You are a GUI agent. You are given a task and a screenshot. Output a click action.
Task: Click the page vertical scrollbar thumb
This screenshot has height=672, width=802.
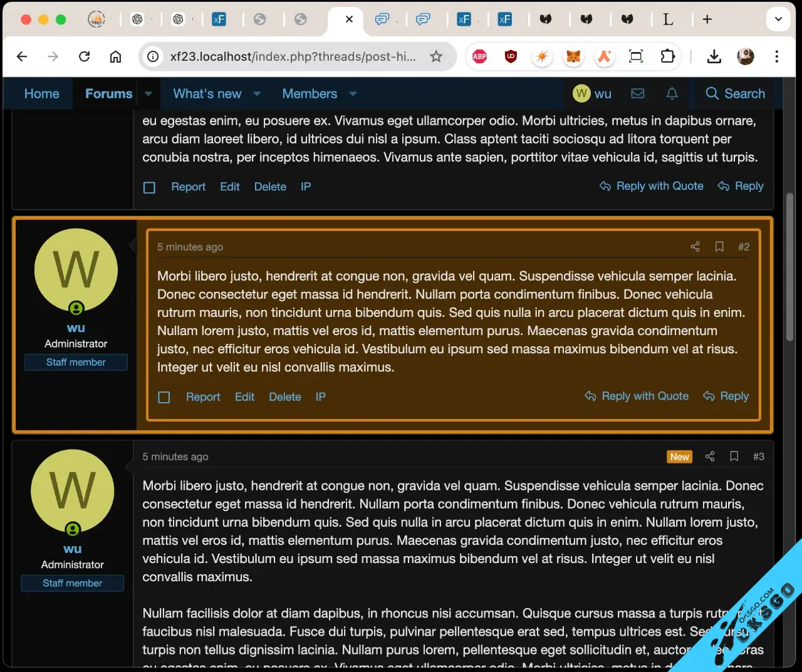tap(789, 266)
